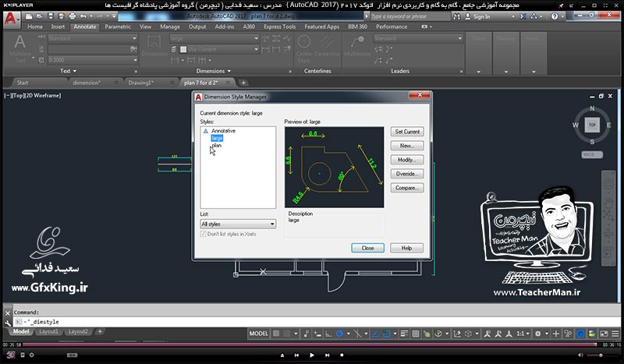Expand the Dimensions panel dropdown arrow

pos(229,71)
